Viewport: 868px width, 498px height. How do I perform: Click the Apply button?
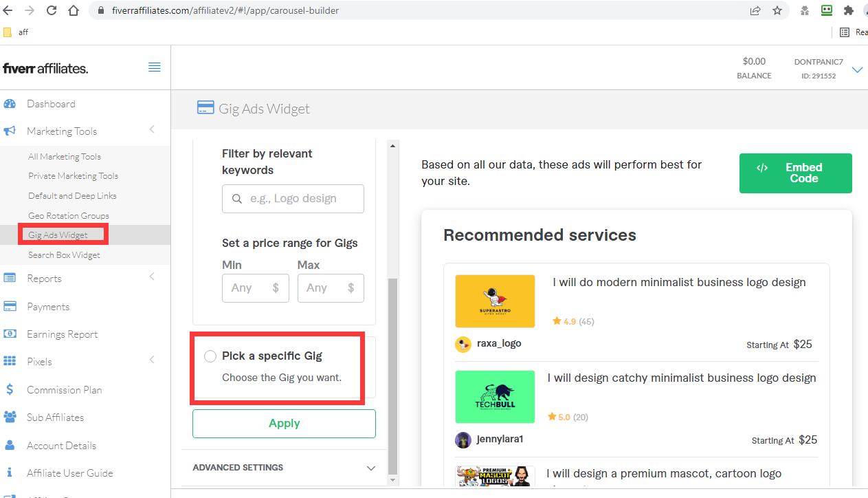tap(284, 424)
